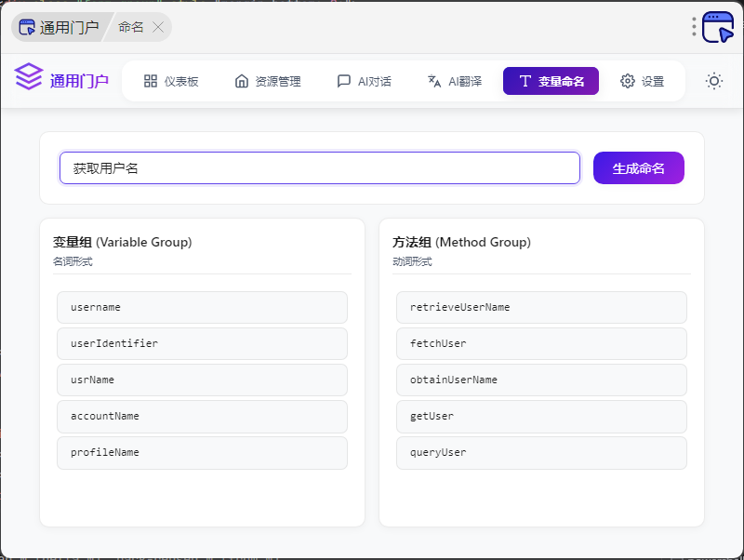Select the username variable suggestion
The height and width of the screenshot is (560, 744).
(x=202, y=307)
